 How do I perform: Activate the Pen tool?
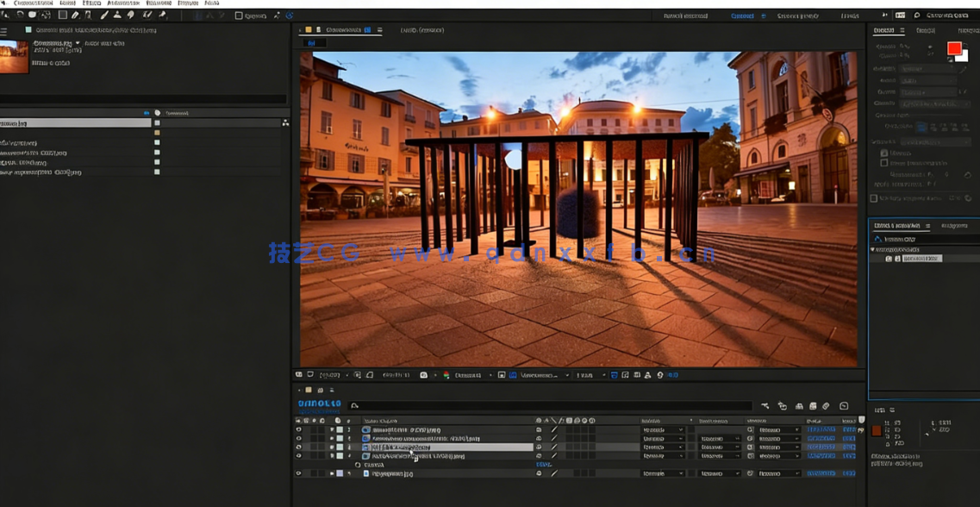coord(77,15)
